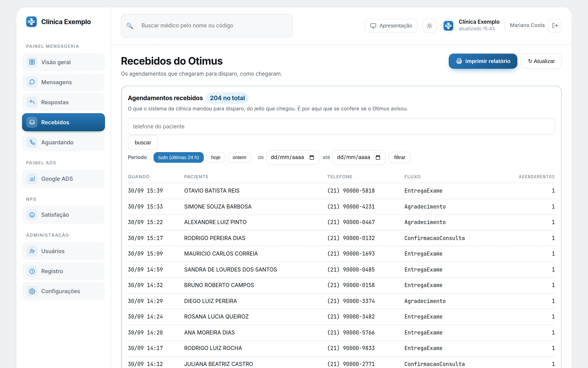
Task: Click the AGENDAMENTOS column header
Action: 537,177
